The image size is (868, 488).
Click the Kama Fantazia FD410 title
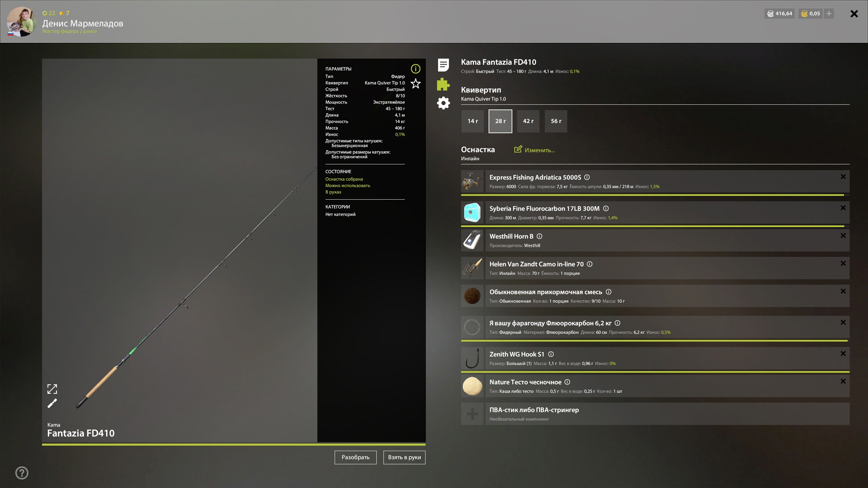pos(498,62)
